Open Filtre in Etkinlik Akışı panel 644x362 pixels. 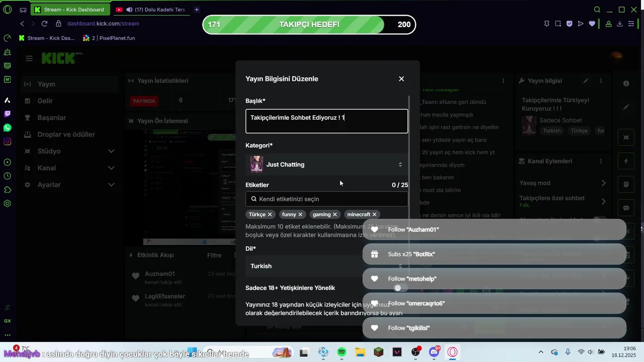click(x=214, y=255)
